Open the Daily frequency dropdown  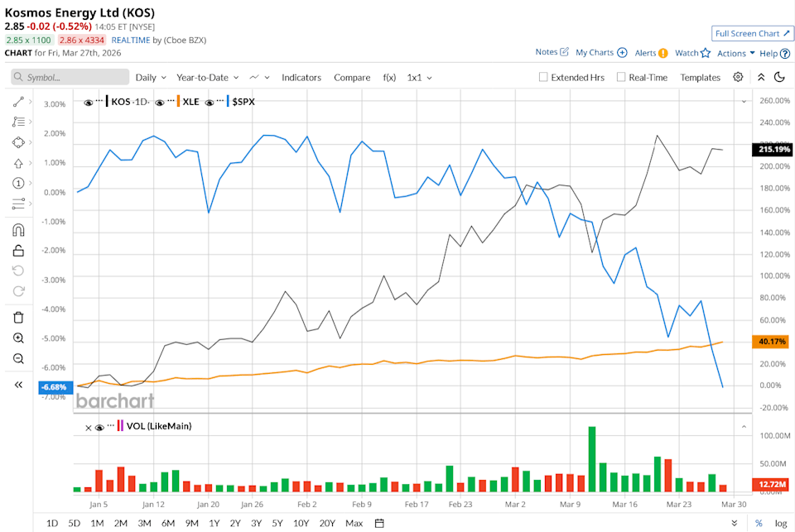[149, 77]
